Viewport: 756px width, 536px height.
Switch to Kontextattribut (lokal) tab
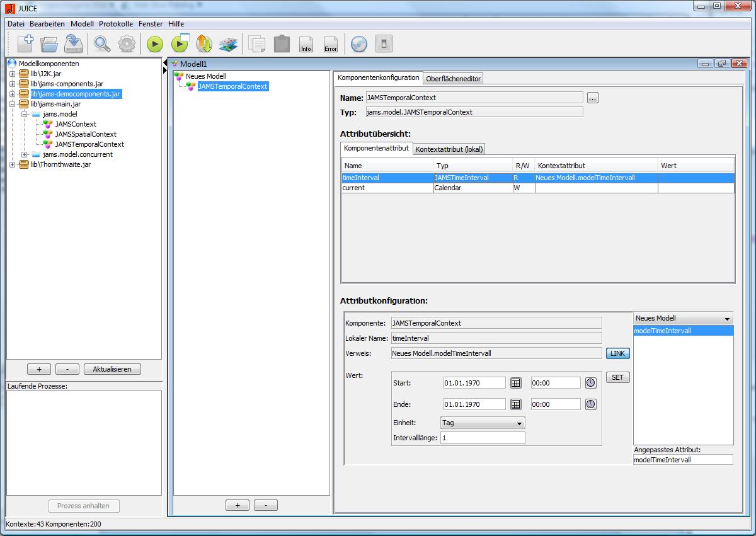click(x=449, y=149)
